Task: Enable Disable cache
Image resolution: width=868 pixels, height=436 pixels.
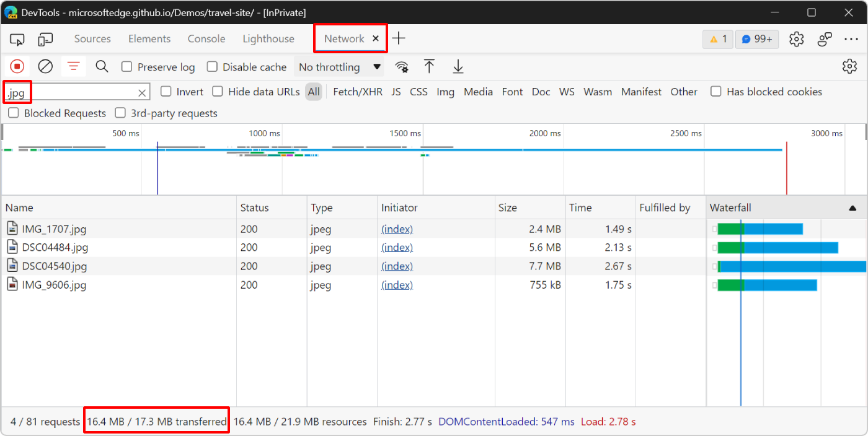Action: pos(212,66)
